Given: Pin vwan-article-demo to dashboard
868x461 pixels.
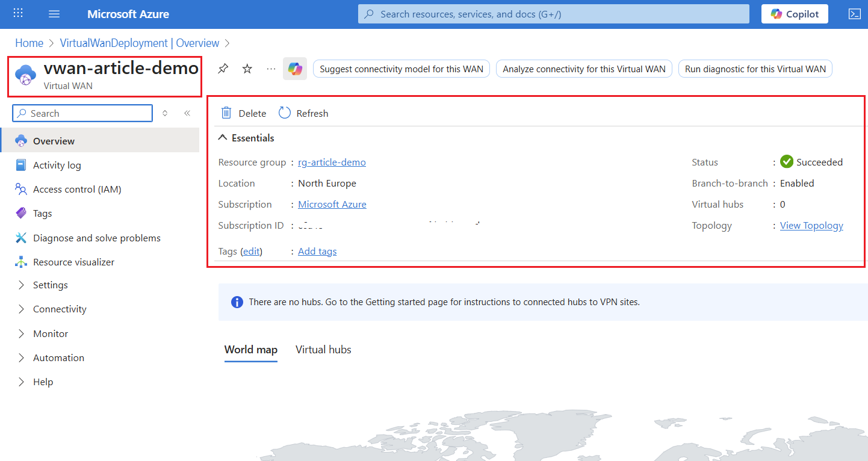Looking at the screenshot, I should [x=223, y=69].
